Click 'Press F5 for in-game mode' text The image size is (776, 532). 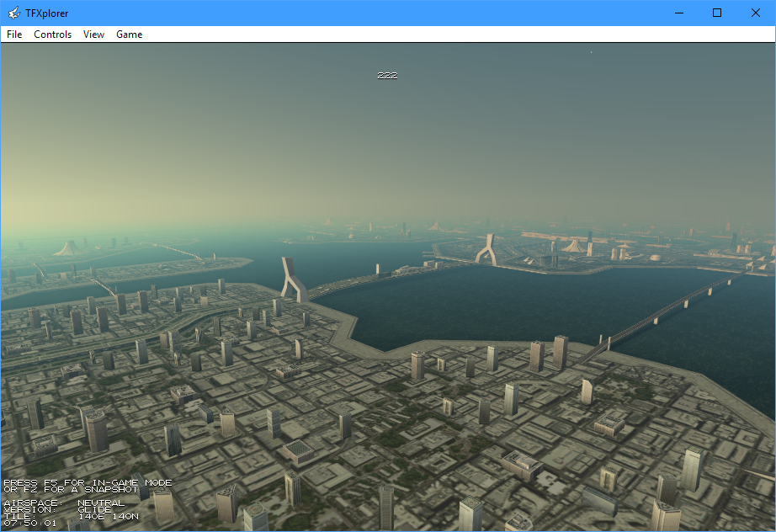[88, 482]
